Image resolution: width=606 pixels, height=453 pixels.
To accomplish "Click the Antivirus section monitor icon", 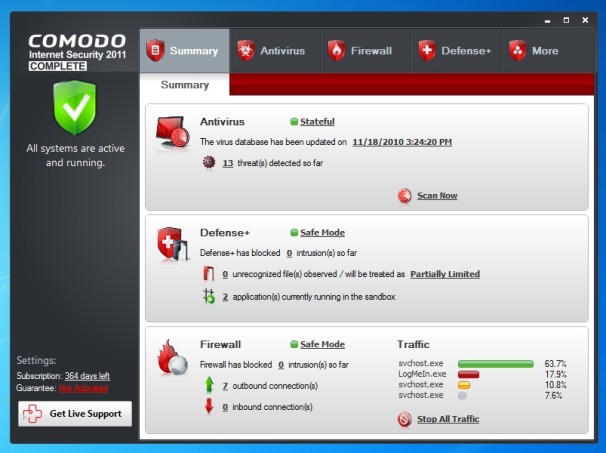I will point(170,134).
